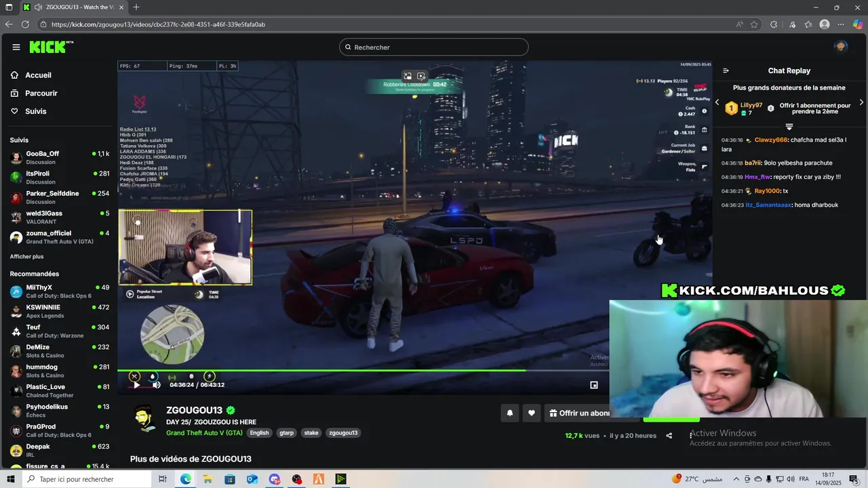Viewport: 868px width, 488px height.
Task: Click the ZGOUGOU13 channel avatar below video
Action: [x=144, y=420]
